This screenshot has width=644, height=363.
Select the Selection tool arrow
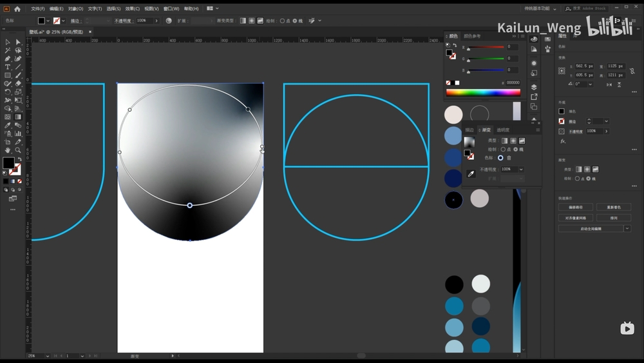pos(7,42)
